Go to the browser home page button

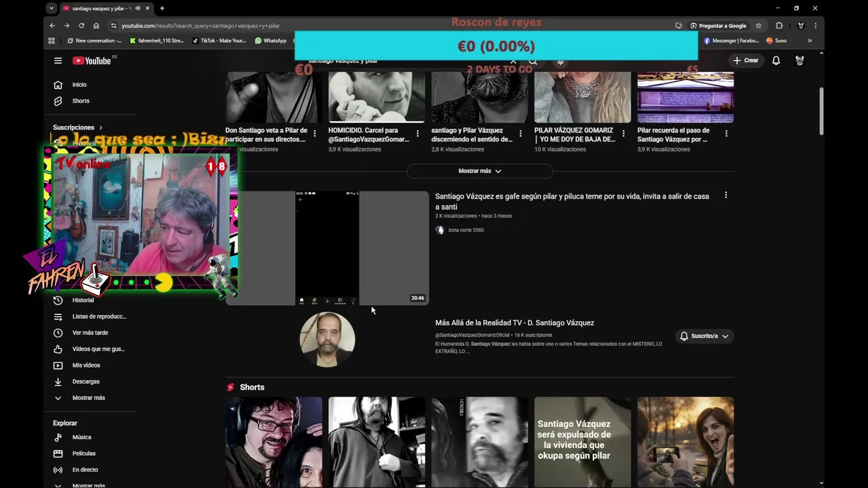point(96,26)
